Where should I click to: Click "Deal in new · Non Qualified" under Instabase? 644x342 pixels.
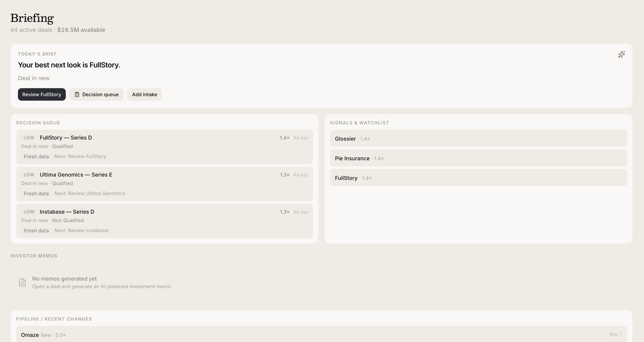click(x=52, y=220)
